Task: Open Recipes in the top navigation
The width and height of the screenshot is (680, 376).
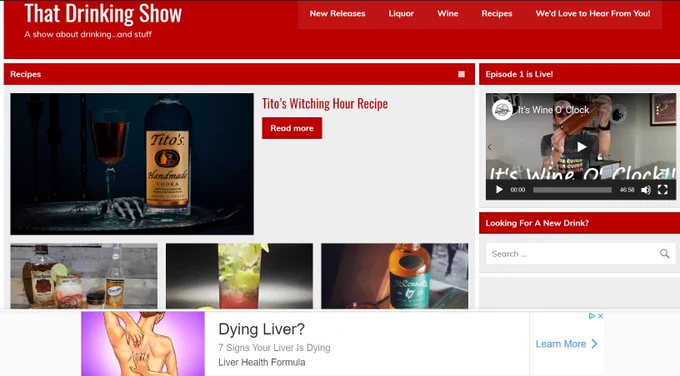Action: pos(497,13)
